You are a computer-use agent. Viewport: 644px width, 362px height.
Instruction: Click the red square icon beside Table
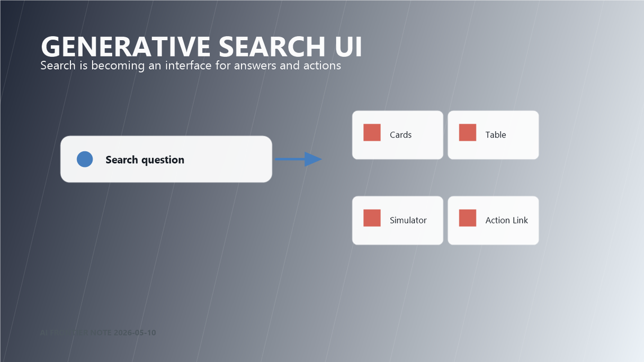coord(468,132)
